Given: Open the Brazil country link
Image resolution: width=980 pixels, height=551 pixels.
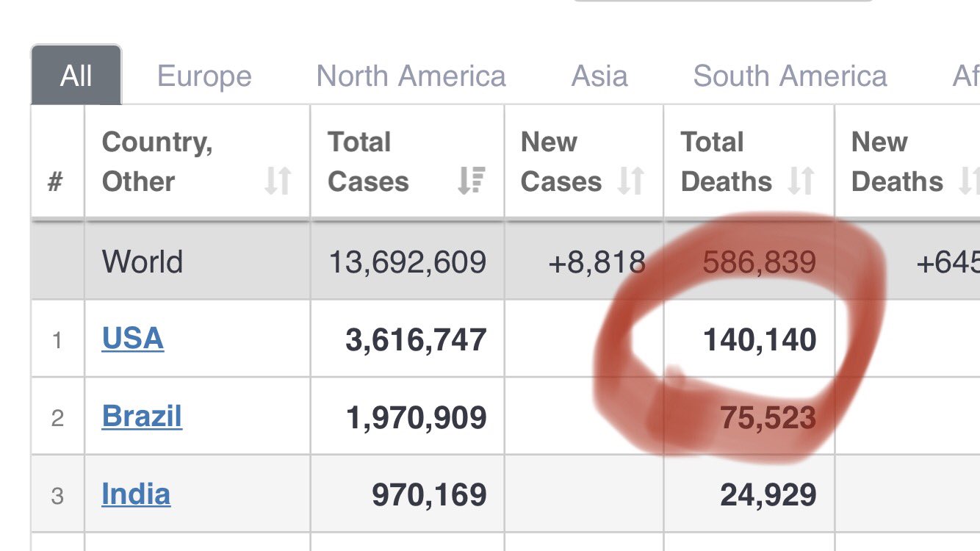Looking at the screenshot, I should coord(142,417).
